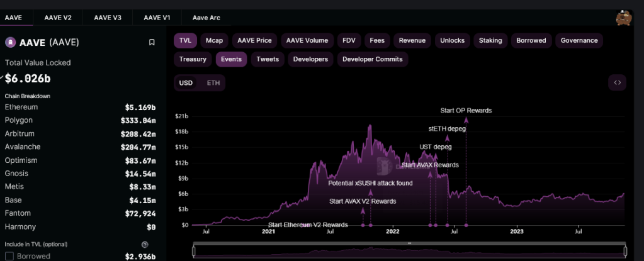Screen dimensions: 644x261
Task: Open the embed code icon button
Action: [x=617, y=82]
